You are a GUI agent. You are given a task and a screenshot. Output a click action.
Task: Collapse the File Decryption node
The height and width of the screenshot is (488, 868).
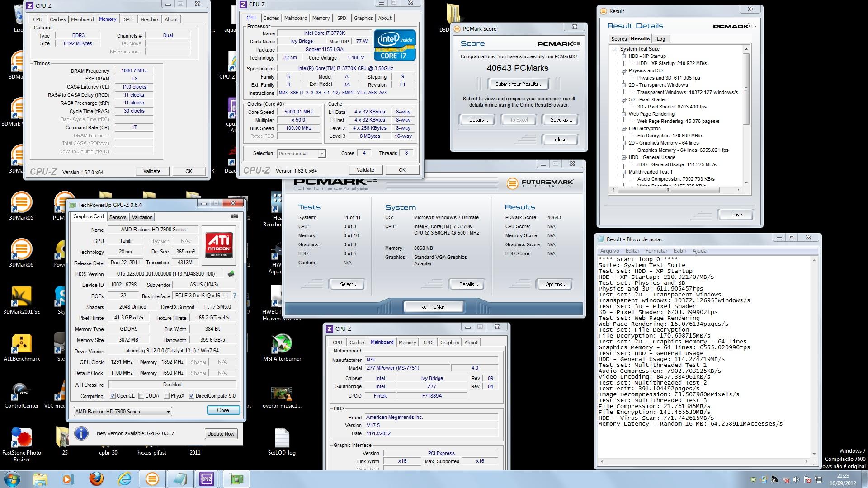pyautogui.click(x=624, y=128)
